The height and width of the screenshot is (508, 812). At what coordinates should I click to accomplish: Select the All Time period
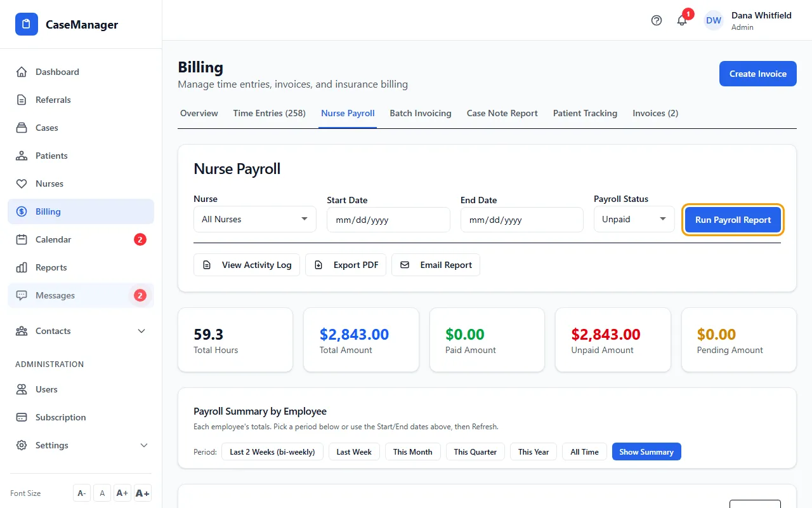[584, 452]
